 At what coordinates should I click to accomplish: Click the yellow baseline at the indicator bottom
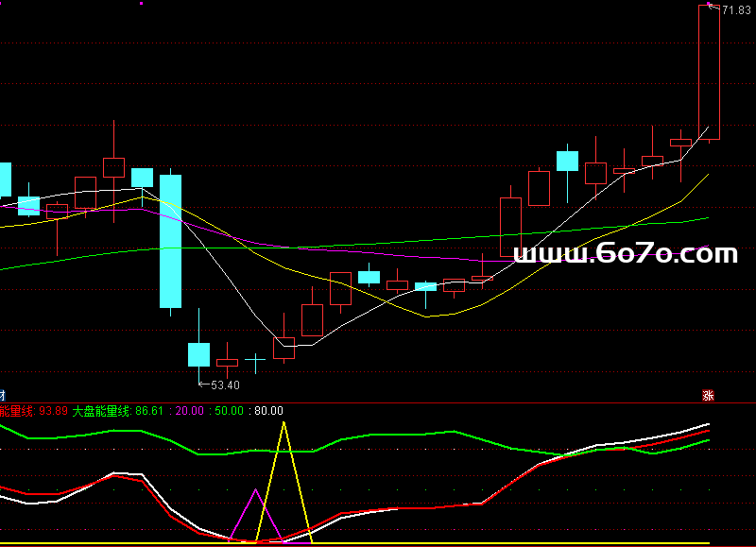(x=378, y=544)
